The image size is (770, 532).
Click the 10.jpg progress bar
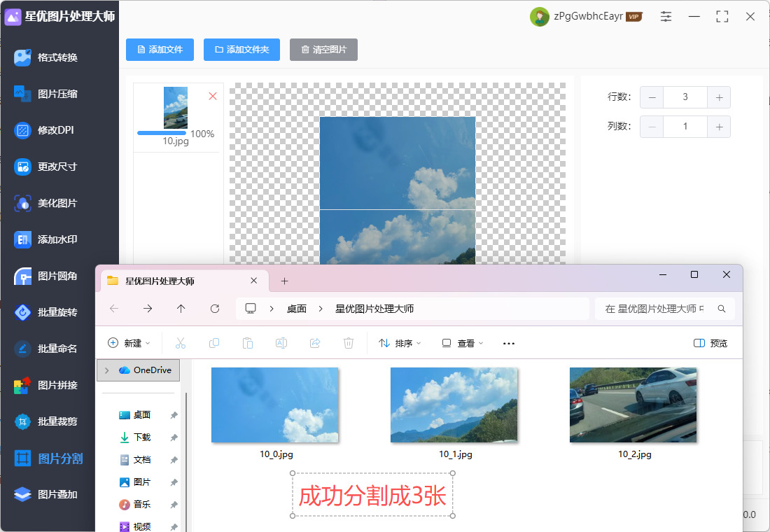[x=162, y=133]
